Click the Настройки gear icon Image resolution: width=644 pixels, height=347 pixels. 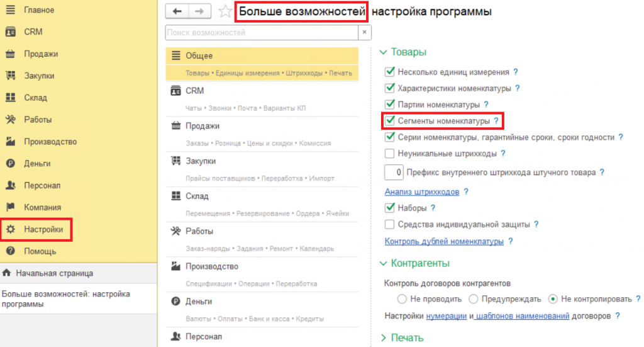[x=11, y=229]
